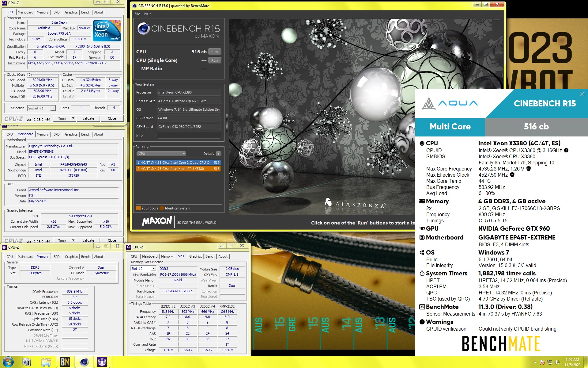Click the Motherboard icon in BenchMate panel
Viewport: 588px width, 368px height.
click(x=422, y=237)
